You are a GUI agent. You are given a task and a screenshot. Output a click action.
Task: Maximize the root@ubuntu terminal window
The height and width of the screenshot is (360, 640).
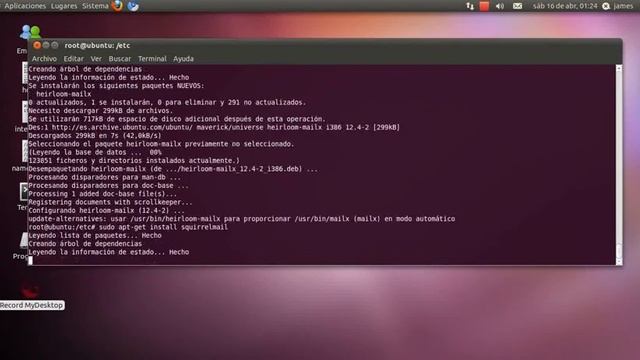tap(55, 45)
